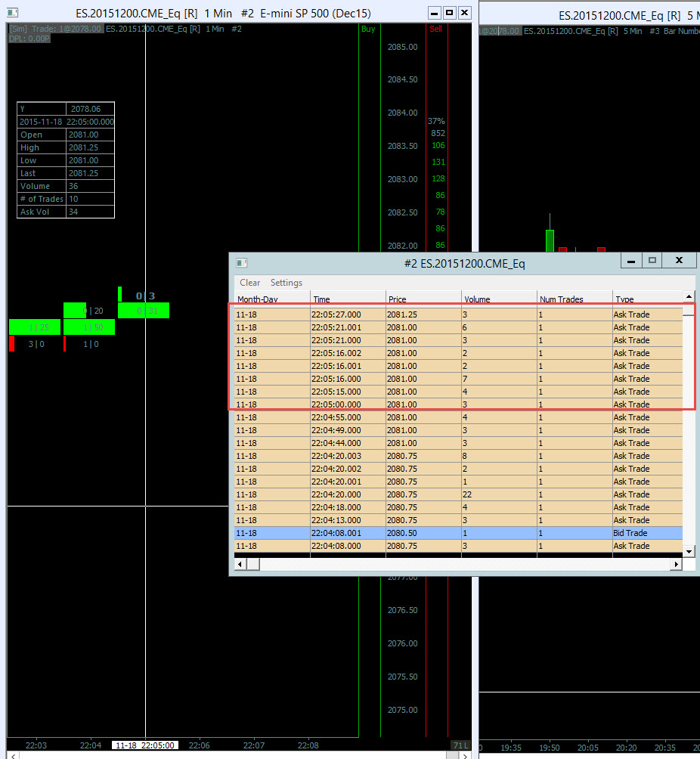The height and width of the screenshot is (759, 700).
Task: Click the 22:07 time axis label
Action: click(x=254, y=745)
